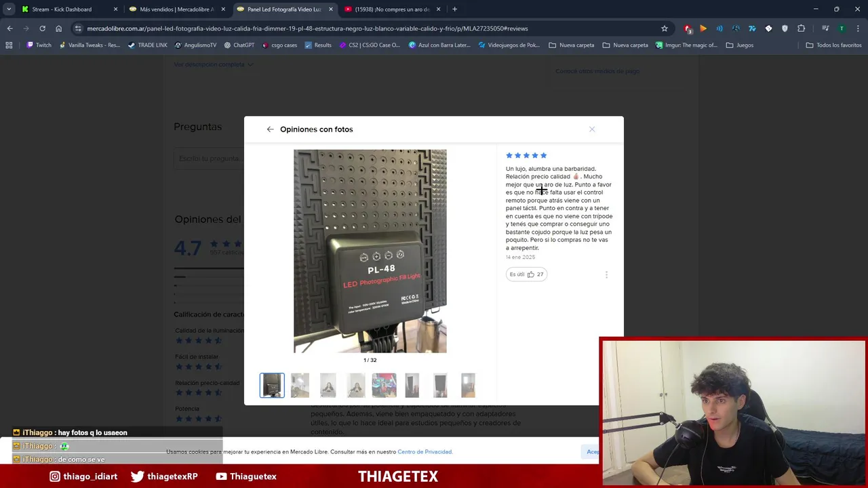The height and width of the screenshot is (488, 868).
Task: Open the 7TV extension icon
Action: click(x=752, y=28)
